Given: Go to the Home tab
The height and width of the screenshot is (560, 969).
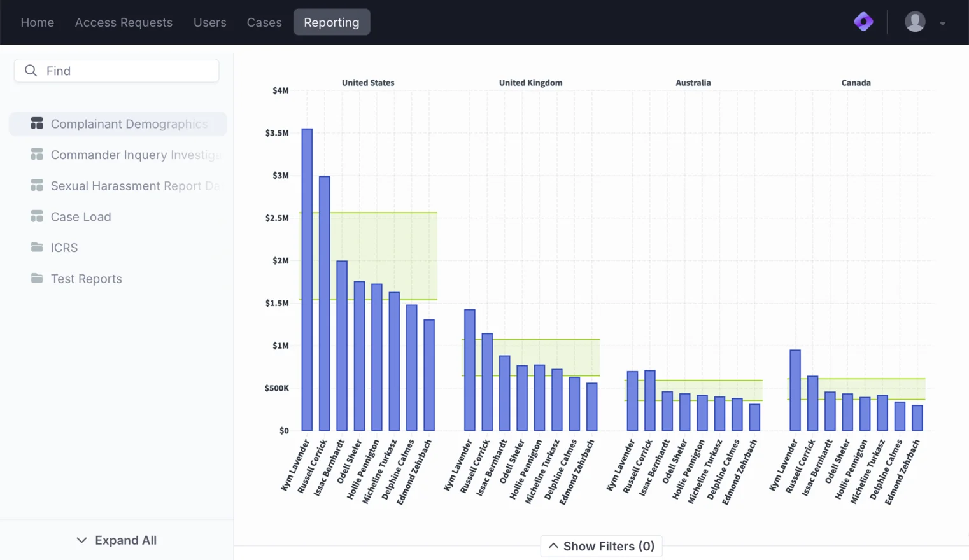Looking at the screenshot, I should click(x=38, y=22).
